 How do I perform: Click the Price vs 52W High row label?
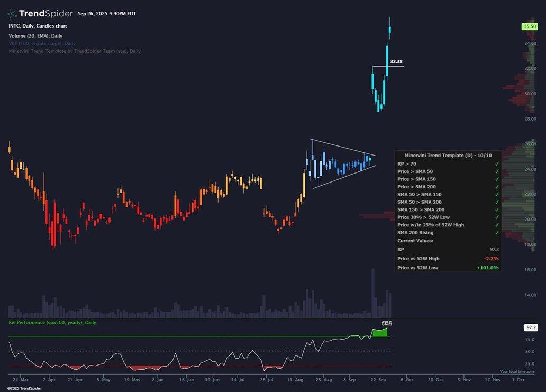(x=418, y=259)
